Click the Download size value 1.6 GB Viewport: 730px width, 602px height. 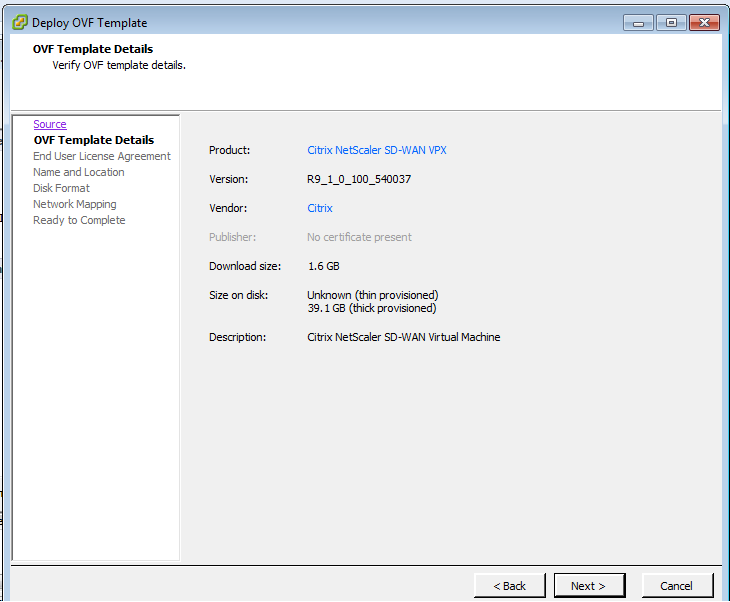(324, 266)
